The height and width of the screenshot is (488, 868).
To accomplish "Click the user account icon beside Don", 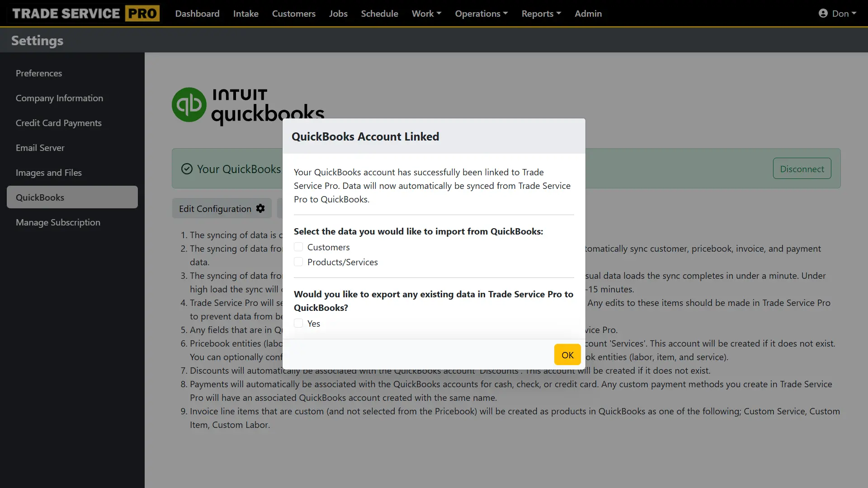I will 824,13.
